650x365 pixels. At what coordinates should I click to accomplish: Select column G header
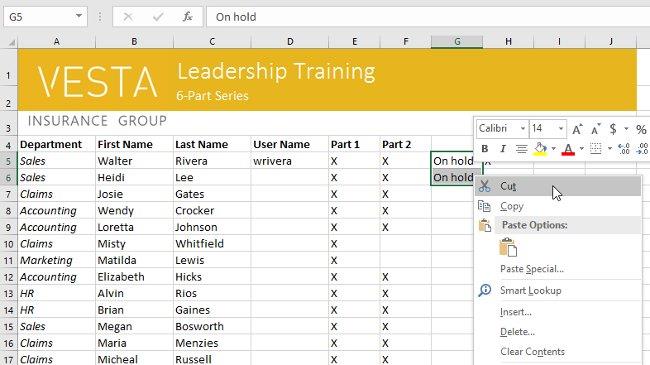tap(457, 41)
